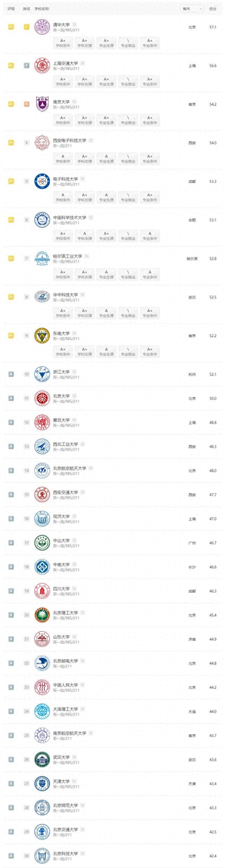Click 中国科学技术大学's 专业生源 tile
The image size is (225, 868).
(106, 236)
